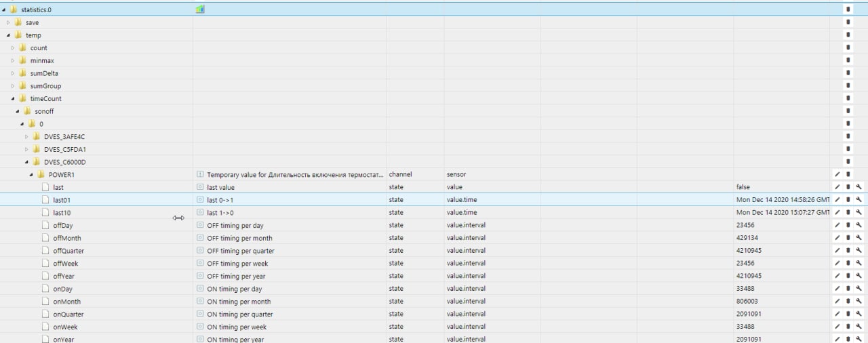Edit the 'last' state with pencil

837,187
